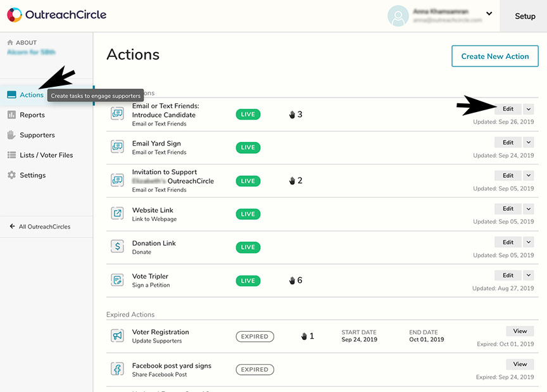Click the Sep 24, 2019 start date

coord(360,339)
